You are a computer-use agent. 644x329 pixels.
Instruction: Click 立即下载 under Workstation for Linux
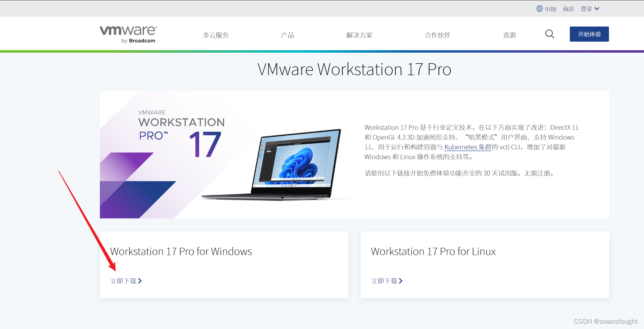[387, 281]
